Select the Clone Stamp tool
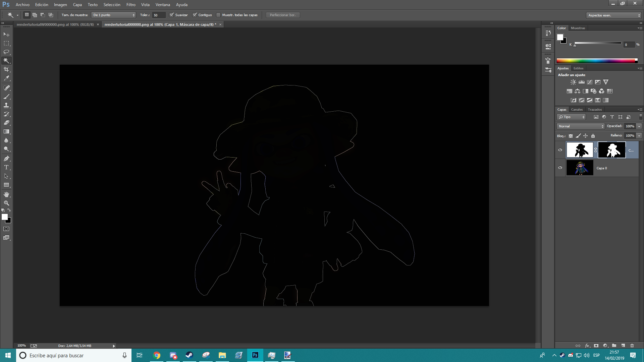 6,105
